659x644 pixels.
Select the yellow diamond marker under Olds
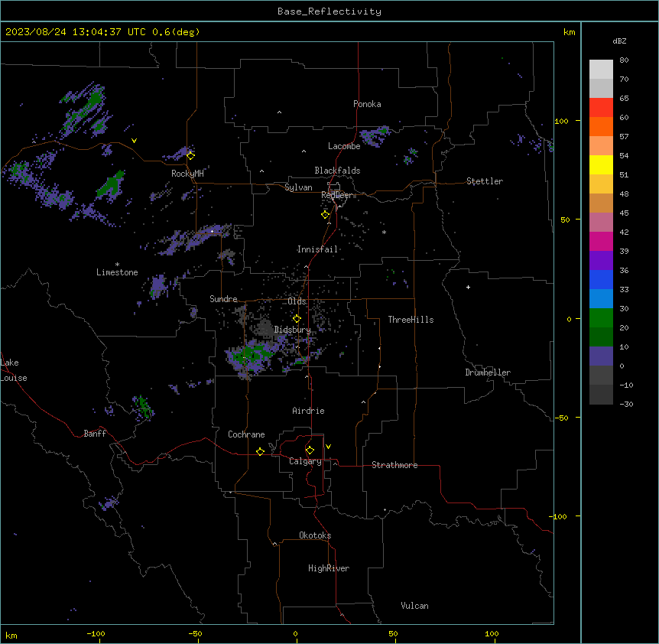point(297,319)
